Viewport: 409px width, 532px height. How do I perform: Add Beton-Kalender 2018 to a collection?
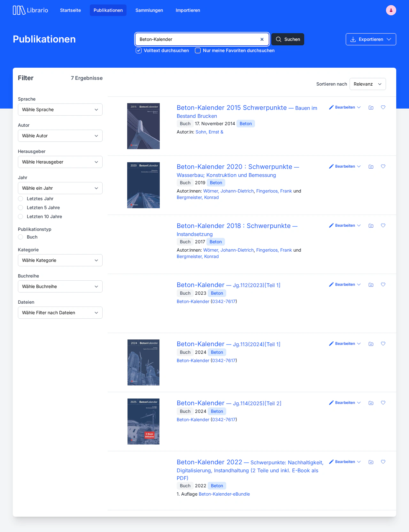[x=371, y=226]
